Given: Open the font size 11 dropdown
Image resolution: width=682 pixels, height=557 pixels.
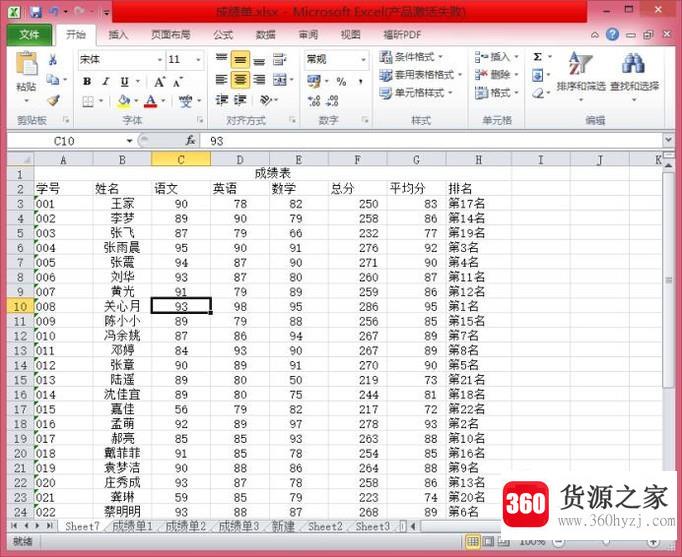Looking at the screenshot, I should (198, 60).
